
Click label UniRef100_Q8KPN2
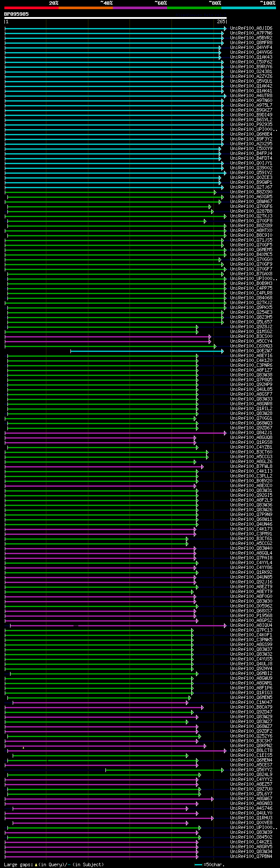click(251, 746)
